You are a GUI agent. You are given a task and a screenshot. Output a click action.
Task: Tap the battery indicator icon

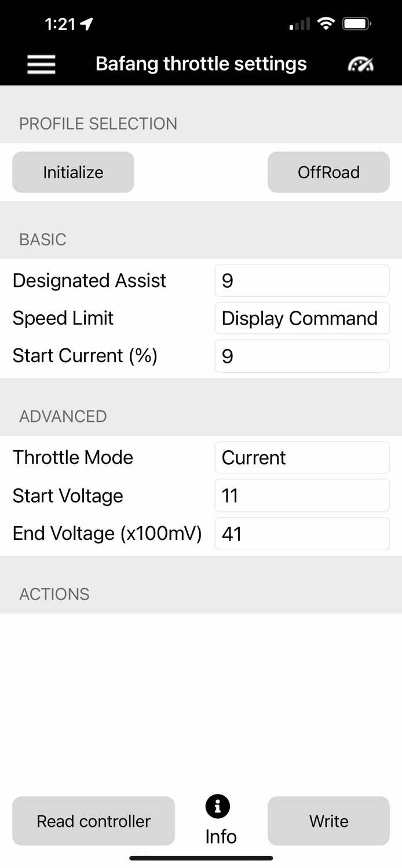point(356,24)
